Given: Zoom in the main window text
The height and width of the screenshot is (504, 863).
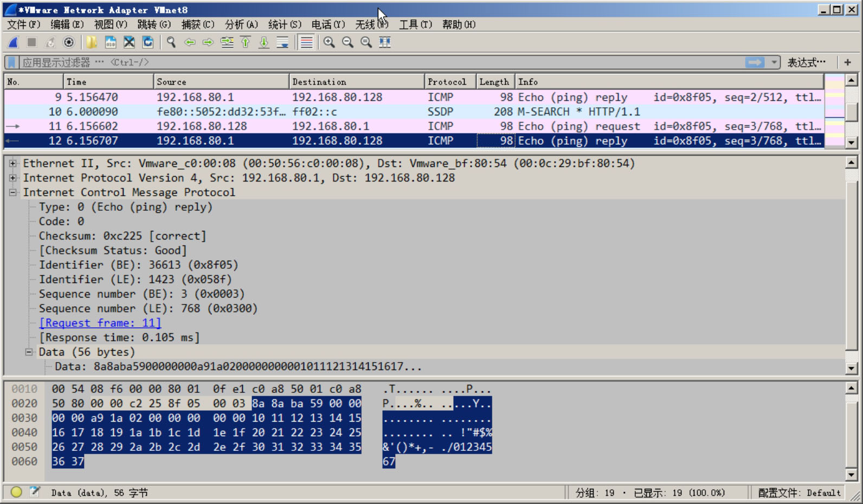Looking at the screenshot, I should coord(329,42).
